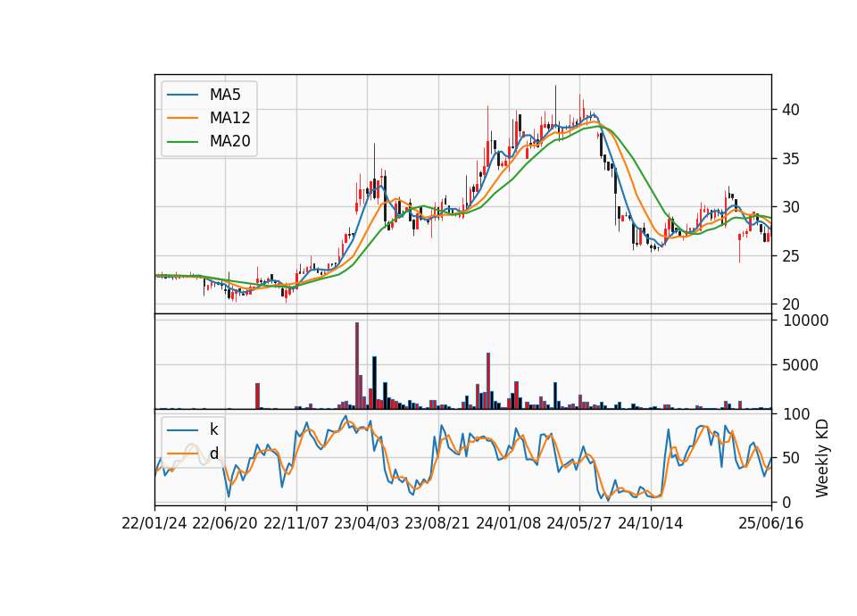Click the k legend label

[213, 429]
